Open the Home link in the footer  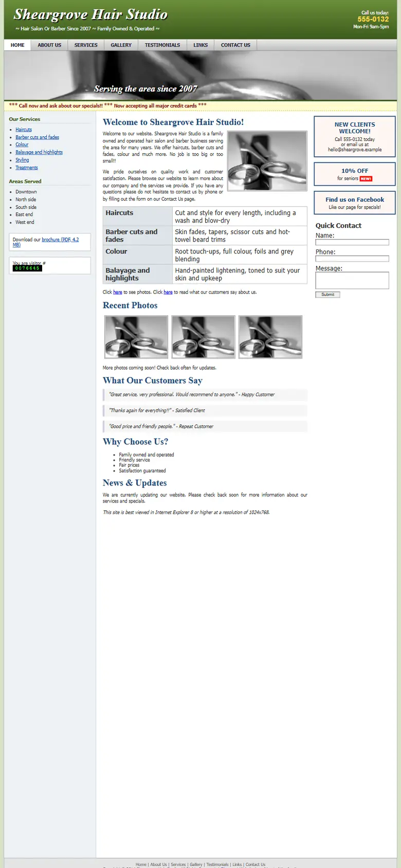(141, 864)
